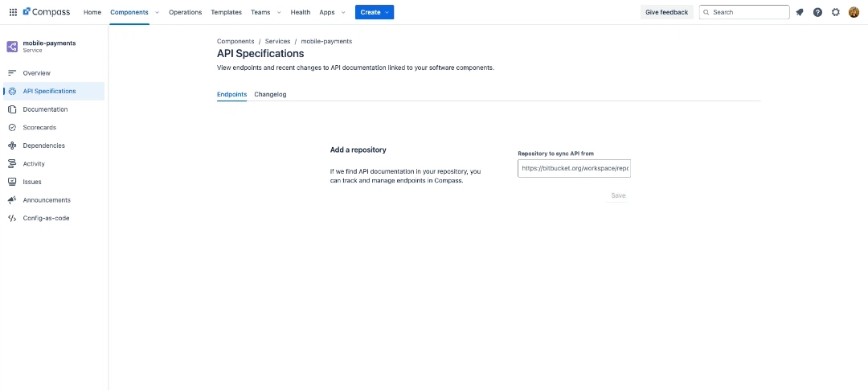Open the app switcher grid icon

point(13,12)
